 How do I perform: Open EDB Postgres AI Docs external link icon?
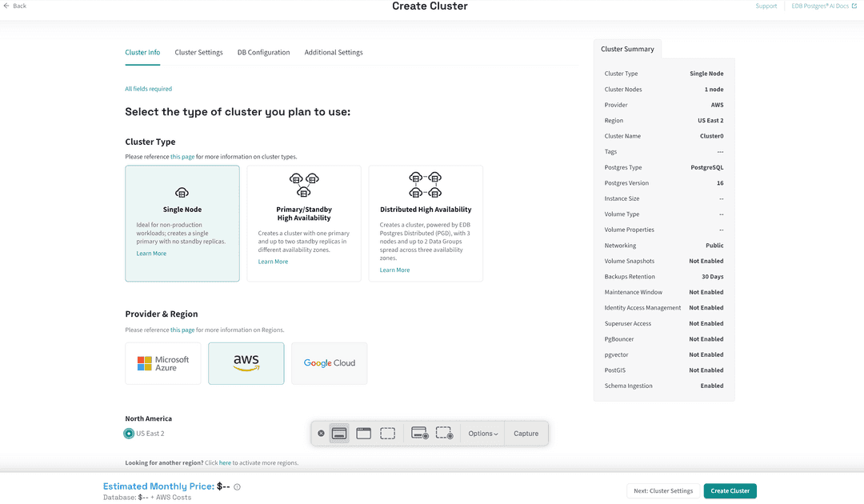(856, 6)
